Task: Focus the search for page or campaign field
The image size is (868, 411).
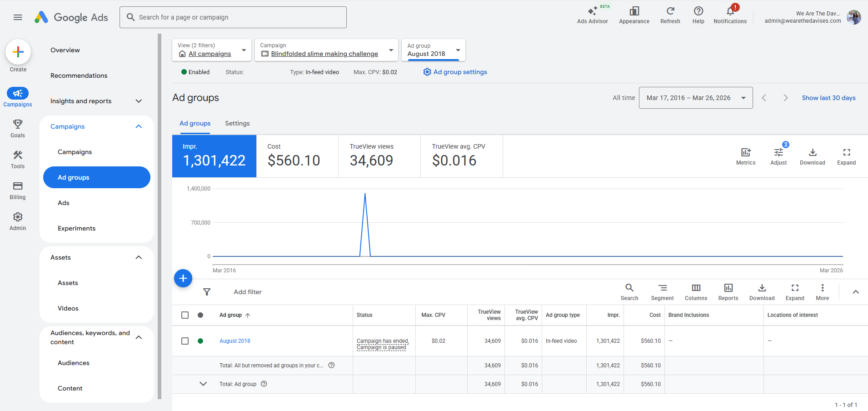Action: (233, 17)
